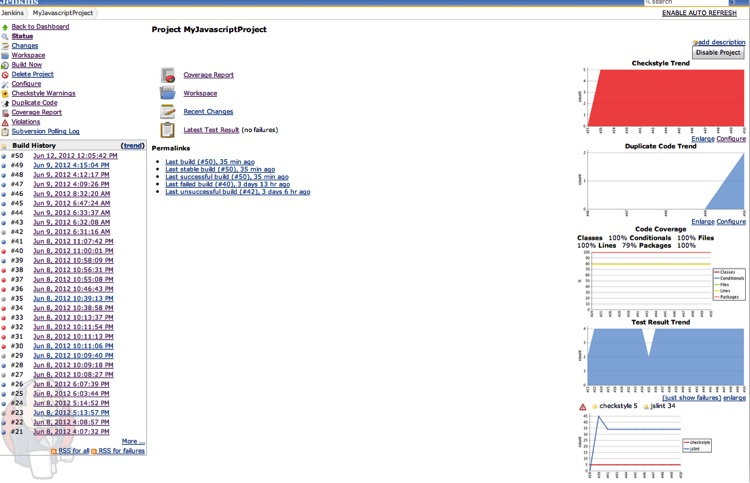Enlarge the Duplicate Code Trend chart
The image size is (750, 483).
coord(703,222)
